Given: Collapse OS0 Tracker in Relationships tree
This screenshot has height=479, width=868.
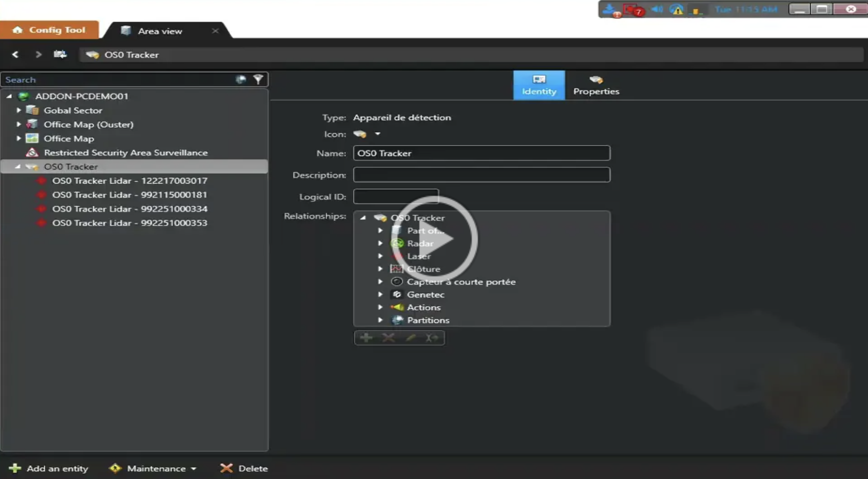Looking at the screenshot, I should tap(363, 218).
